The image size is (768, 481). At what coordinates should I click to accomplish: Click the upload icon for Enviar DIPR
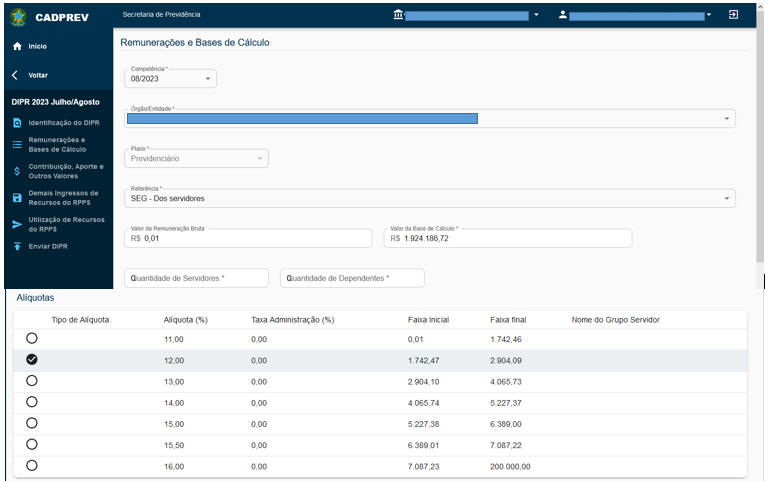click(17, 246)
